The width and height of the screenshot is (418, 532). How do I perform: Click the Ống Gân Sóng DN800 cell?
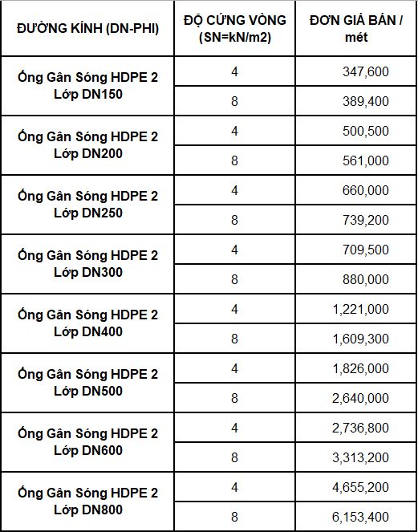pyautogui.click(x=87, y=502)
